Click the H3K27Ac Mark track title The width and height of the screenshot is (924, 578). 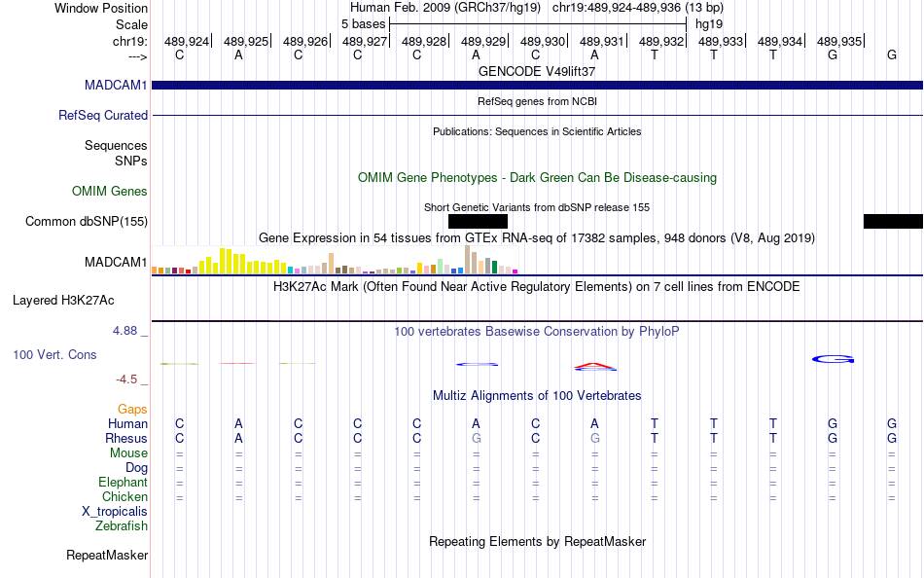(537, 287)
